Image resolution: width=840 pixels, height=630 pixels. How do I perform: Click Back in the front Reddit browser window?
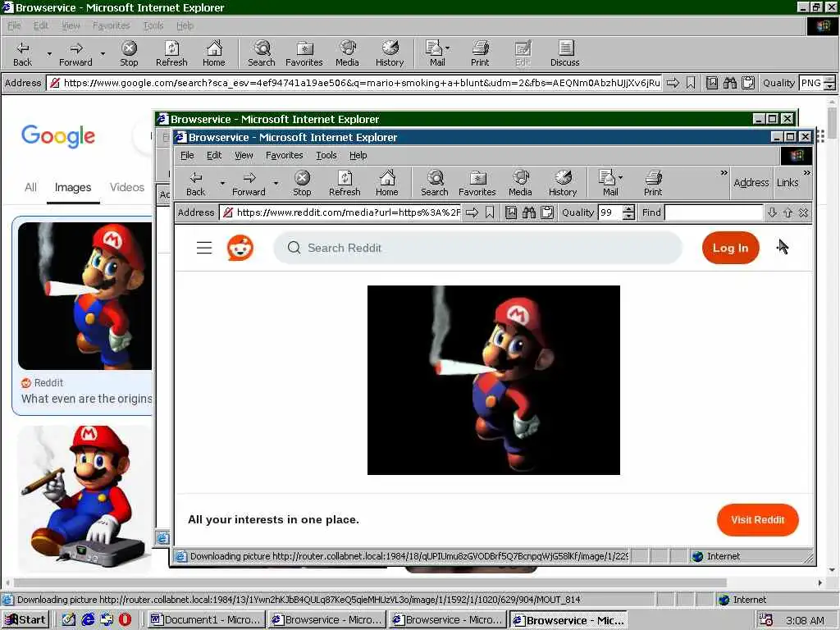tap(195, 183)
